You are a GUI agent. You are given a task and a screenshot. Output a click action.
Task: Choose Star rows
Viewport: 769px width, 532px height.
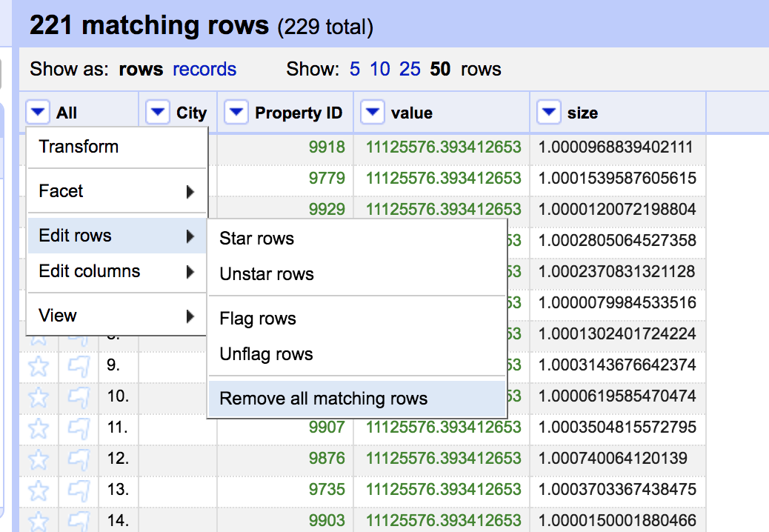click(x=357, y=239)
